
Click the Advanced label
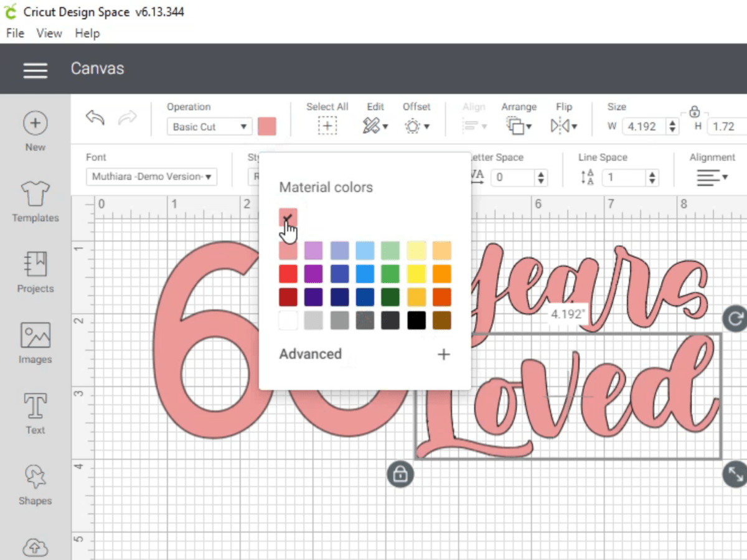click(310, 354)
